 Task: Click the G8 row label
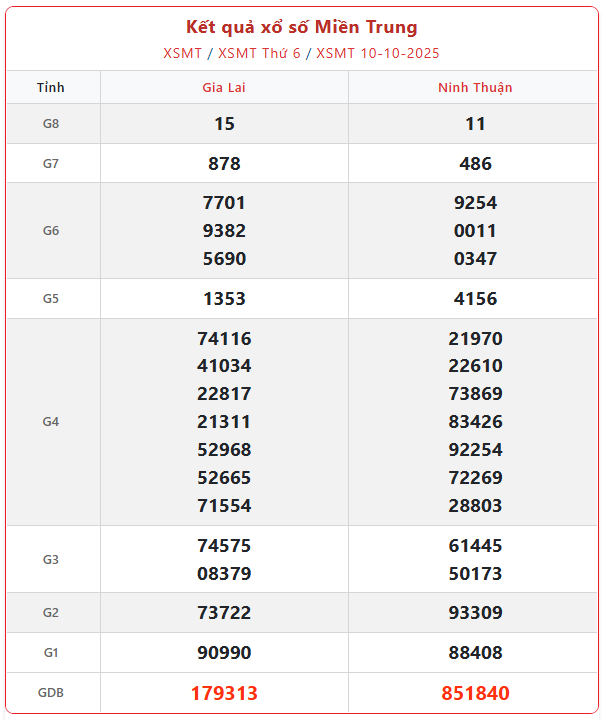point(51,124)
